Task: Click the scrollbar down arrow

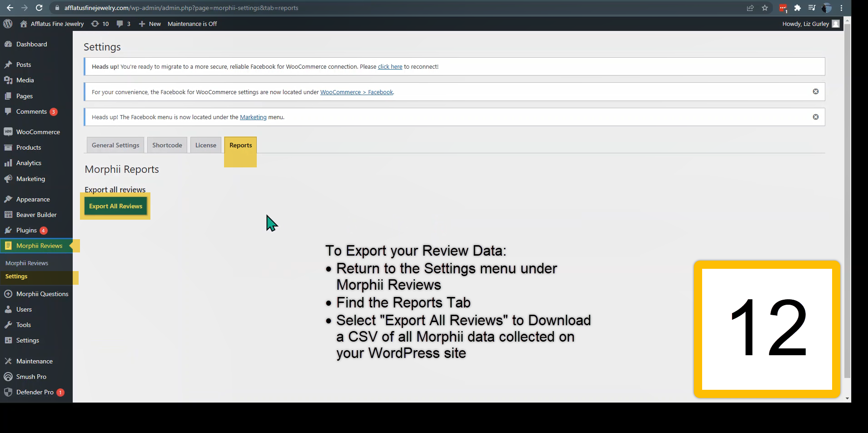Action: (x=847, y=398)
